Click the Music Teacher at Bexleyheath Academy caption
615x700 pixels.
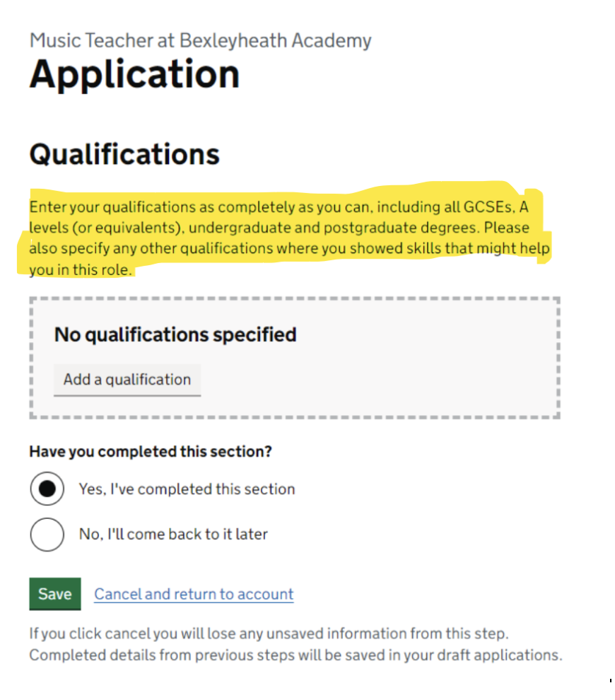(200, 40)
